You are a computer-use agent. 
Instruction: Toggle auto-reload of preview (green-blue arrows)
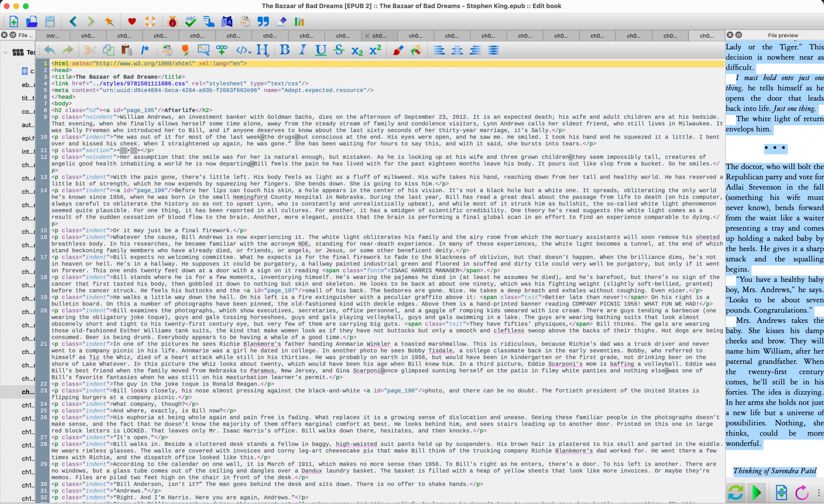[735, 492]
